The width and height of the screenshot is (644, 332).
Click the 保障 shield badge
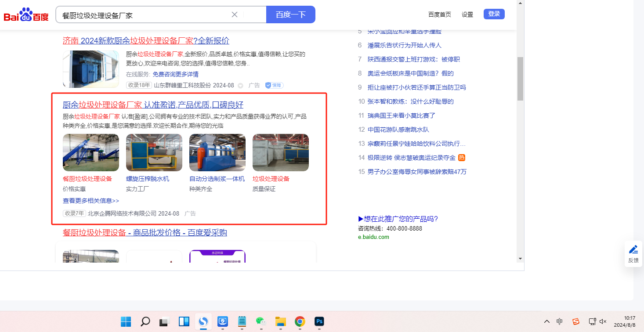pyautogui.click(x=274, y=85)
